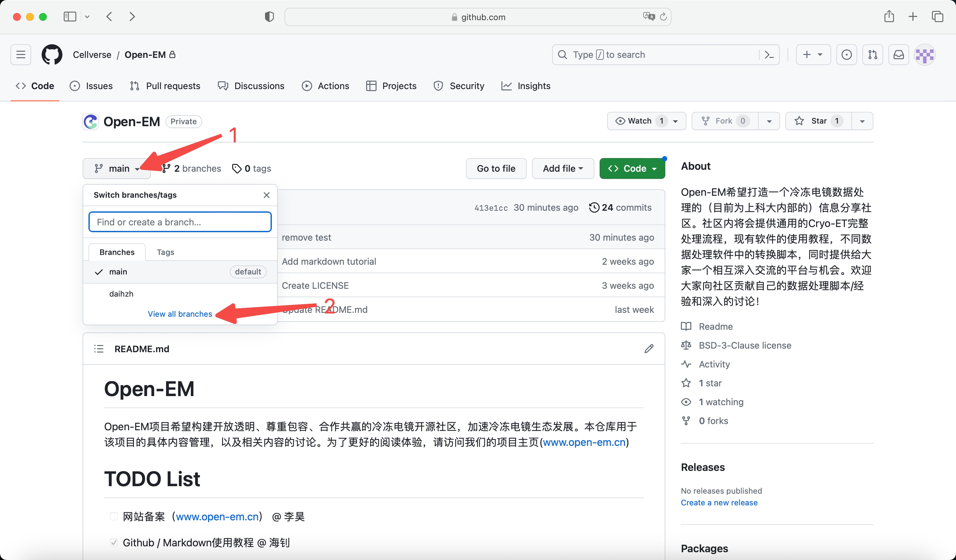The width and height of the screenshot is (956, 560).
Task: Click the Safari privacy shield icon
Action: (269, 17)
